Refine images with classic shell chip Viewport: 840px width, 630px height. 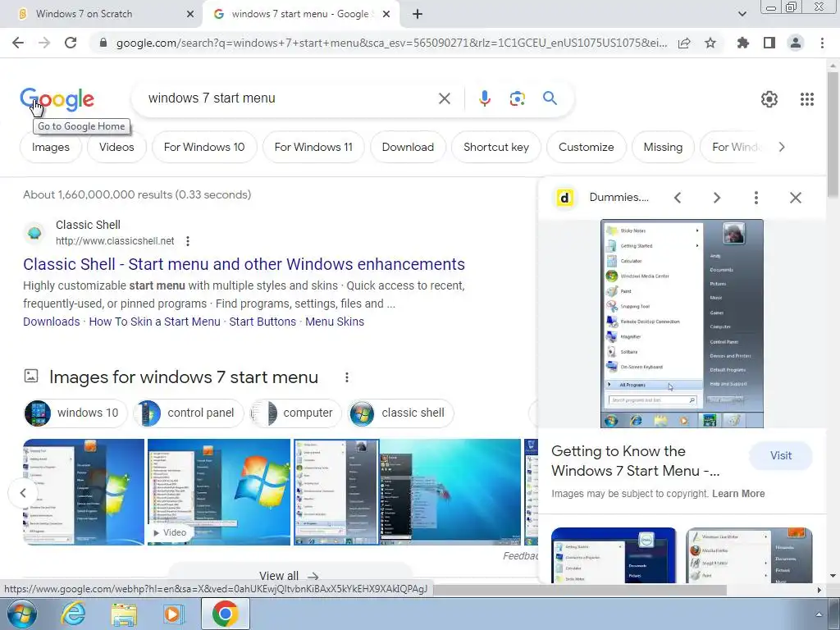click(x=400, y=413)
